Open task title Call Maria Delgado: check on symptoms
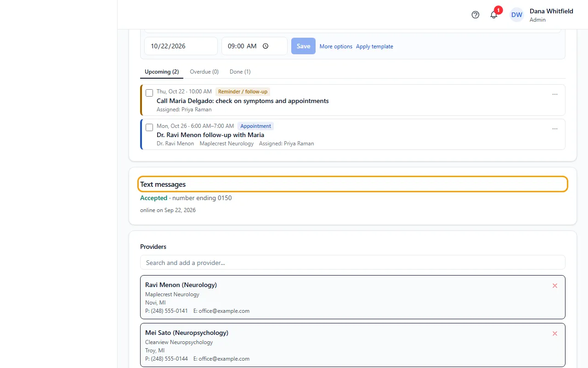588x368 pixels. 243,101
